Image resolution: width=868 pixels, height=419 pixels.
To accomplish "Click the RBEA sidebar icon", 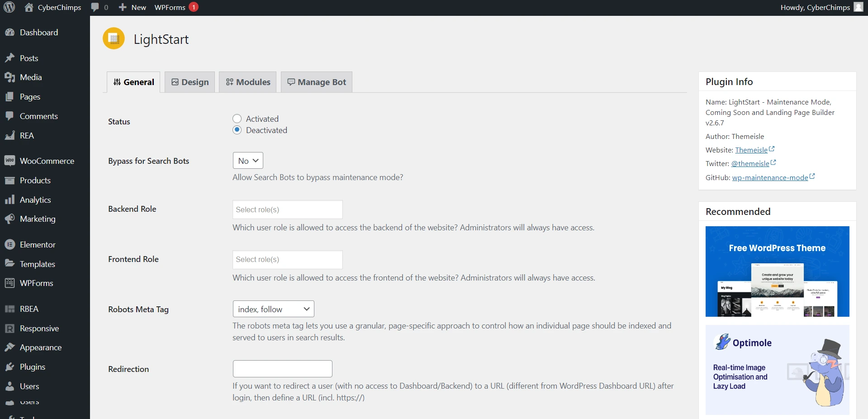I will pyautogui.click(x=10, y=309).
